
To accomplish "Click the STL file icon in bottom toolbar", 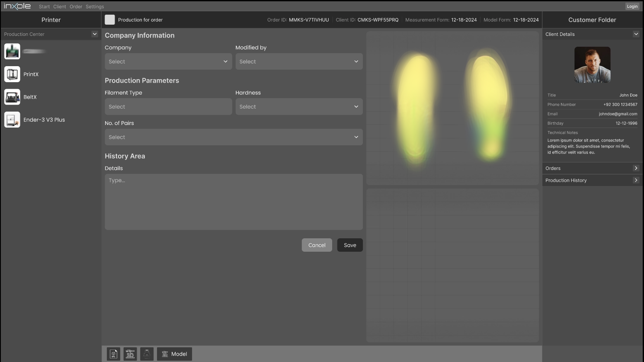I will pos(113,354).
